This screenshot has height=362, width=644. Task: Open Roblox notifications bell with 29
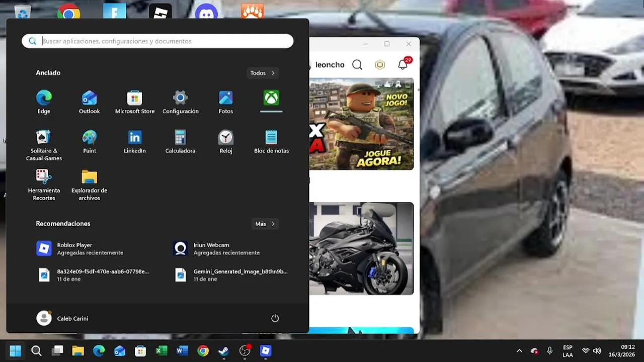[x=404, y=64]
